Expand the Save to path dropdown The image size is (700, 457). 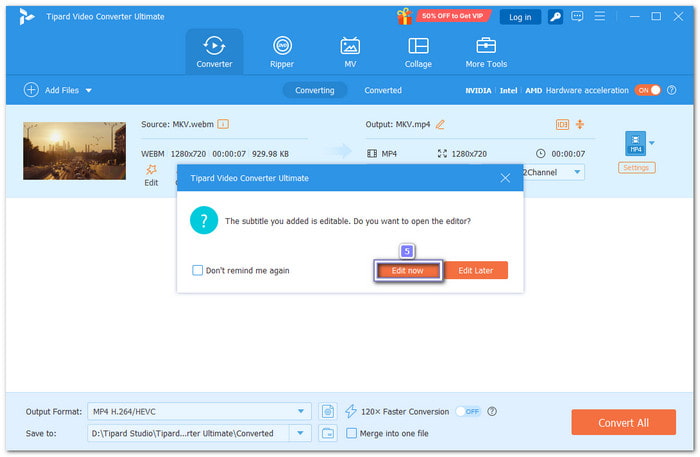click(x=302, y=433)
